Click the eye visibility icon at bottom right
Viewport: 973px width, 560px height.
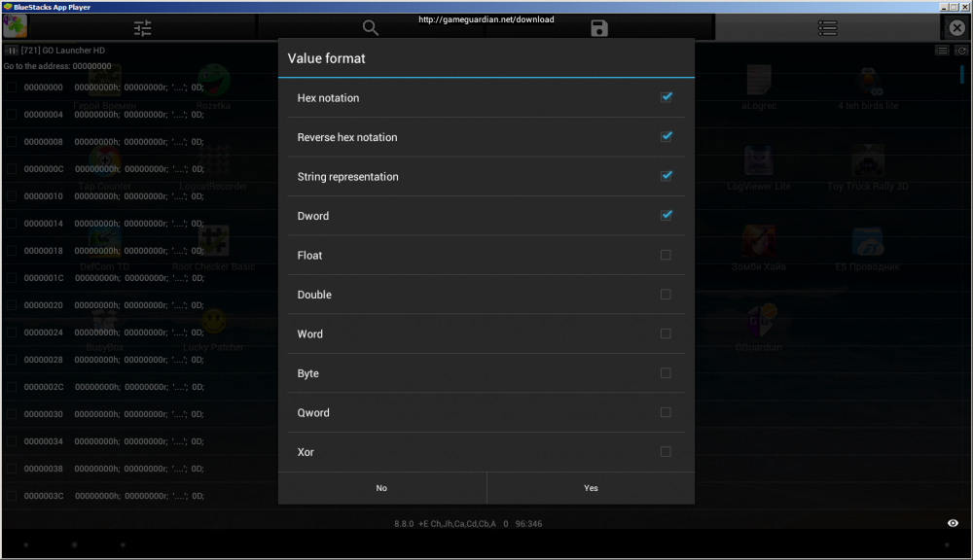[x=953, y=523]
